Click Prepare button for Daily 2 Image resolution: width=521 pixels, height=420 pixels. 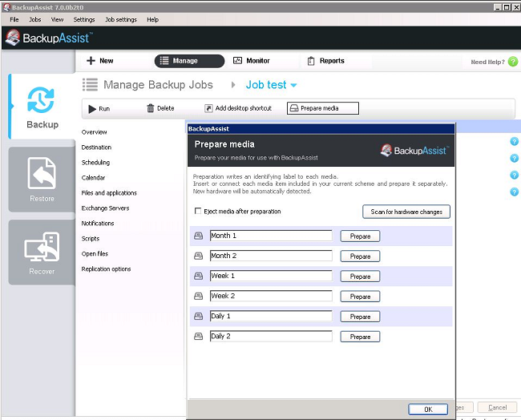[x=360, y=337]
